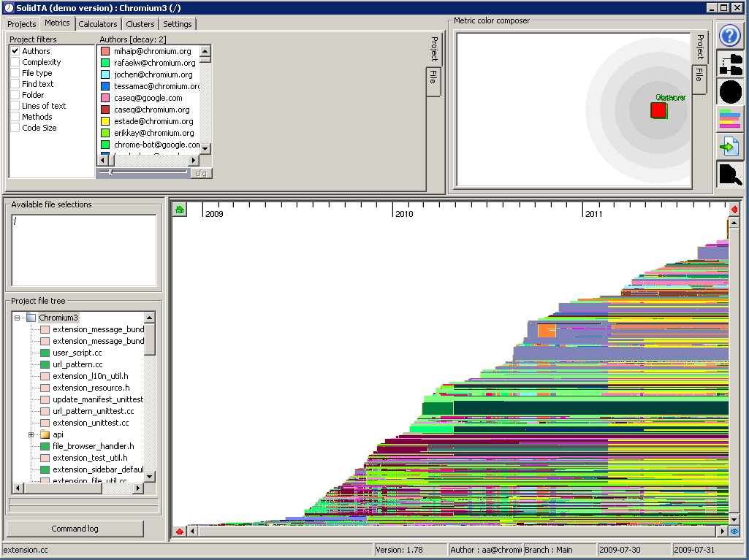Click the green home icon above timeline

180,210
